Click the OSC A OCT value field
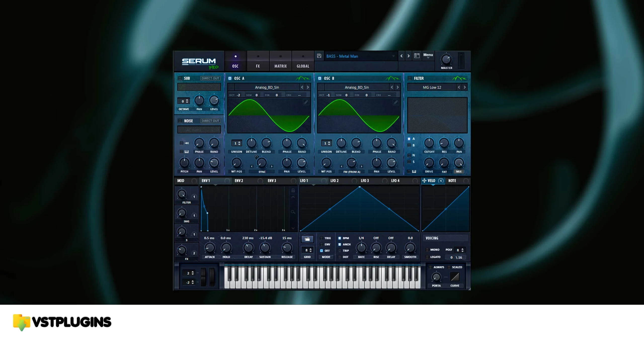This screenshot has height=341, width=644. [235, 95]
